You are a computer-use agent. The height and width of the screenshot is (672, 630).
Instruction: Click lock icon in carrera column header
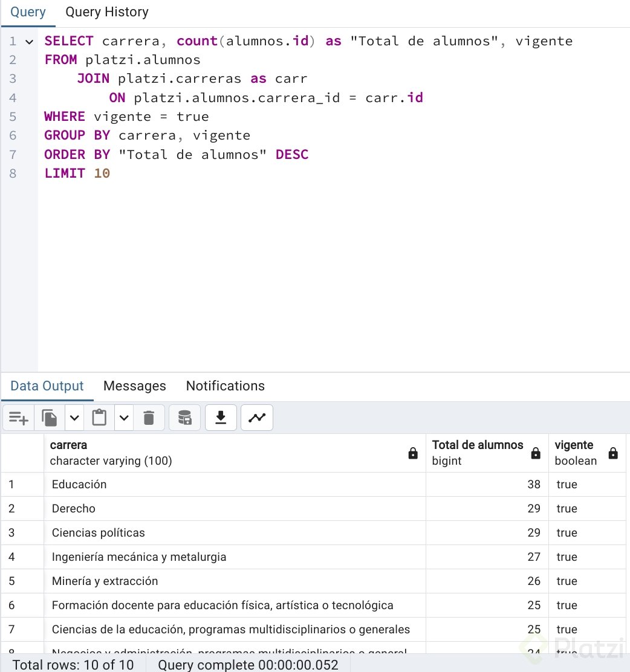pos(413,453)
